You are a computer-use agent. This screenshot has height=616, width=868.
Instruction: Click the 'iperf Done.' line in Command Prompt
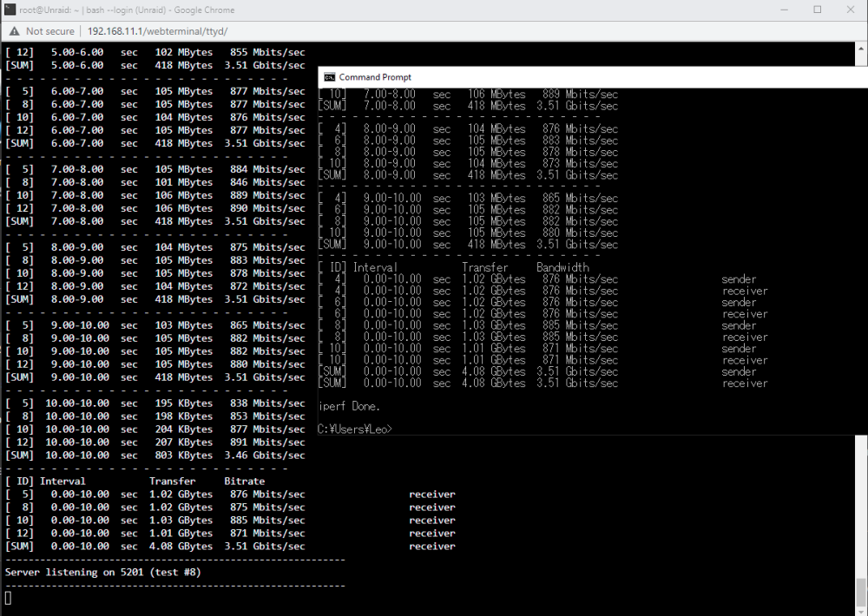349,406
